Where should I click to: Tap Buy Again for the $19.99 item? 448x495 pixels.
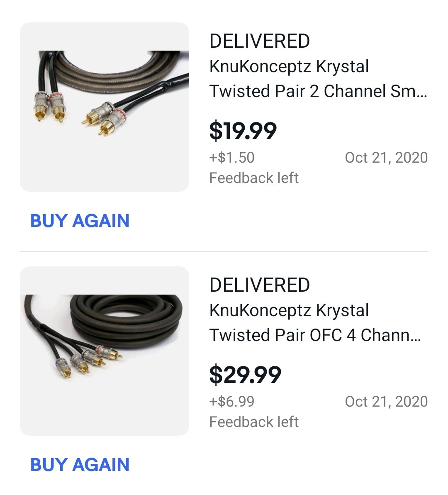click(x=80, y=221)
